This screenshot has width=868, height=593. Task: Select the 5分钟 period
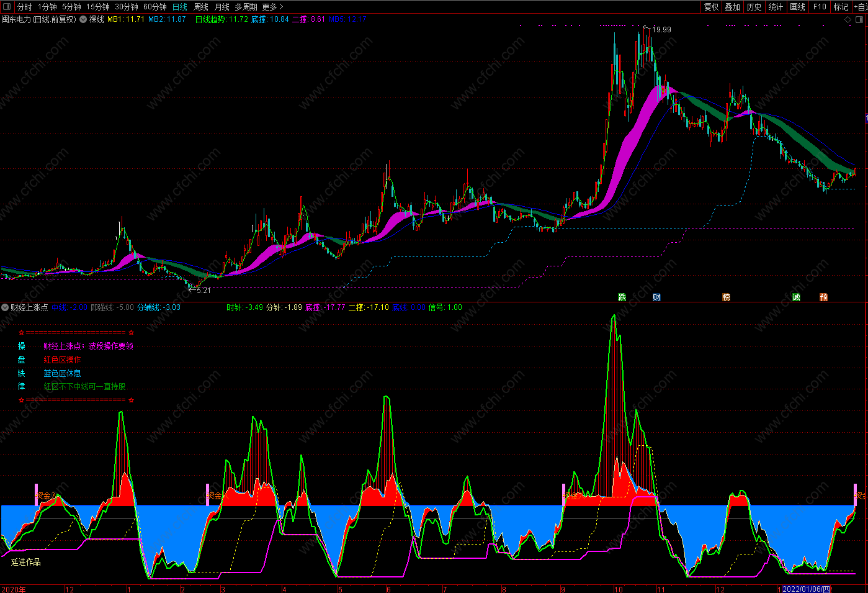tap(71, 7)
